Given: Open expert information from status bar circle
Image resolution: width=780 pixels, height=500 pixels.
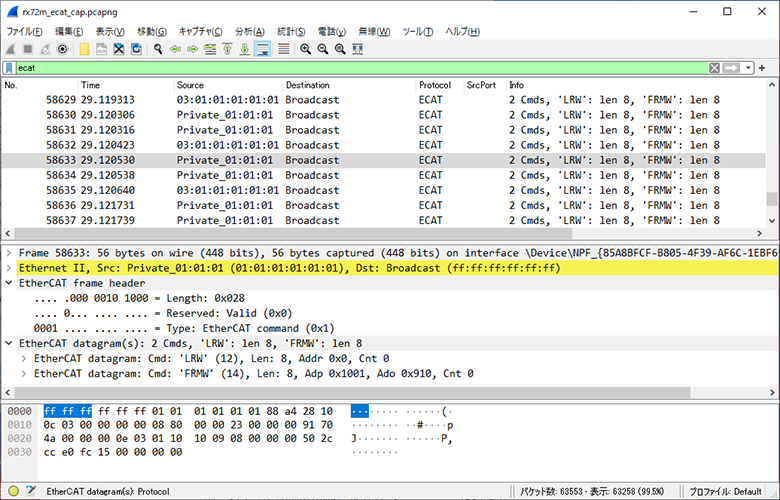Looking at the screenshot, I should pyautogui.click(x=13, y=491).
